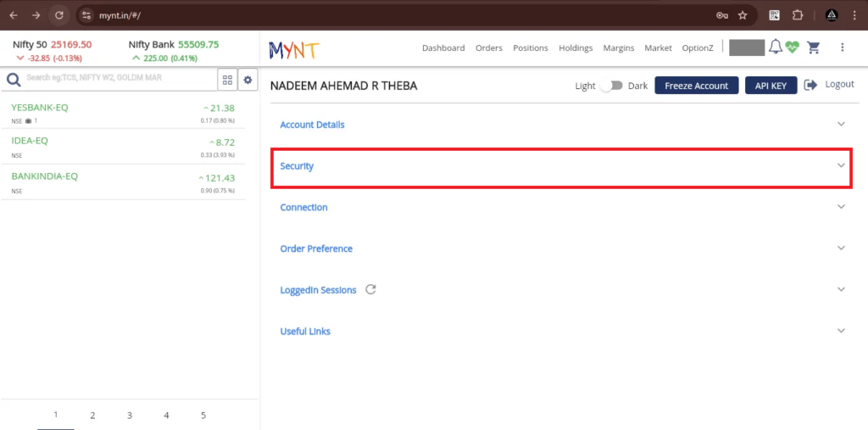This screenshot has height=430, width=868.
Task: Open the Holdings menu item
Action: pos(576,48)
